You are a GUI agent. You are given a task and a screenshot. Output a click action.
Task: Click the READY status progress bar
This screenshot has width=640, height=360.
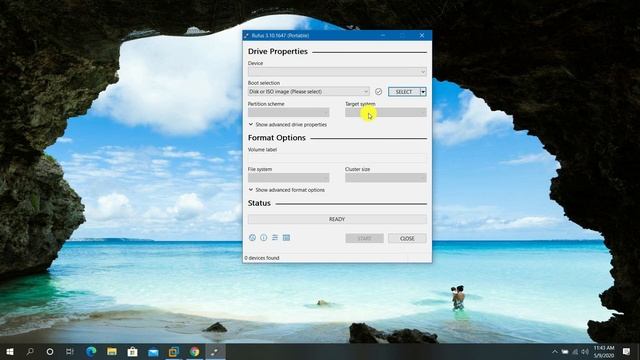point(337,219)
